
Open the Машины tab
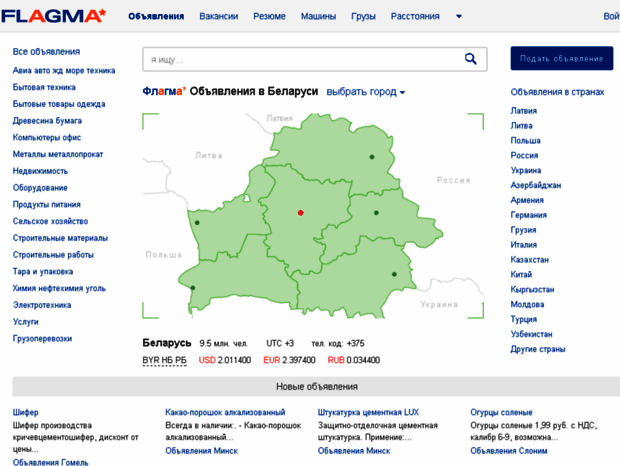318,17
